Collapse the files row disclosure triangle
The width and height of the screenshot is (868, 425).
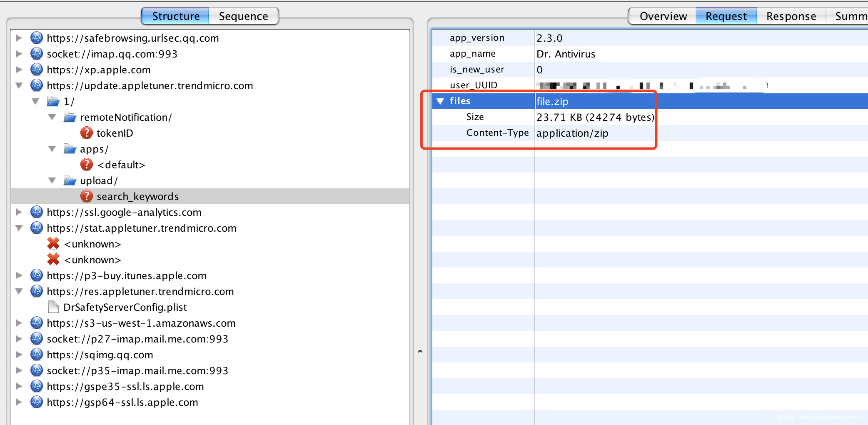coord(440,101)
